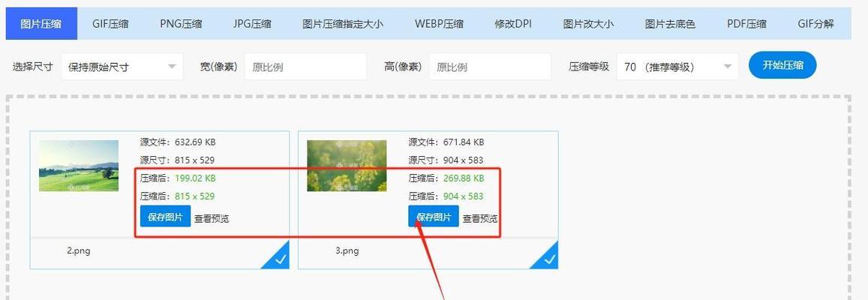Open the 图片去底色 tab
This screenshot has height=300, width=868.
tap(670, 24)
